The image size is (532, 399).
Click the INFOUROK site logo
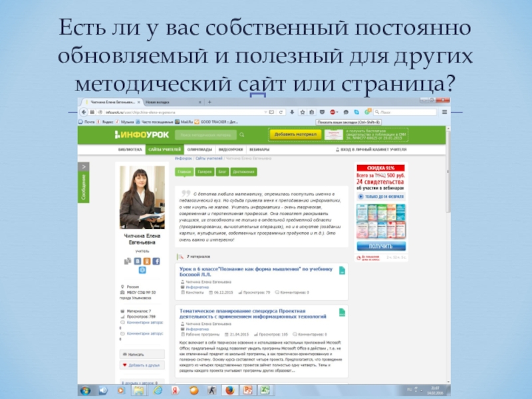coord(142,135)
